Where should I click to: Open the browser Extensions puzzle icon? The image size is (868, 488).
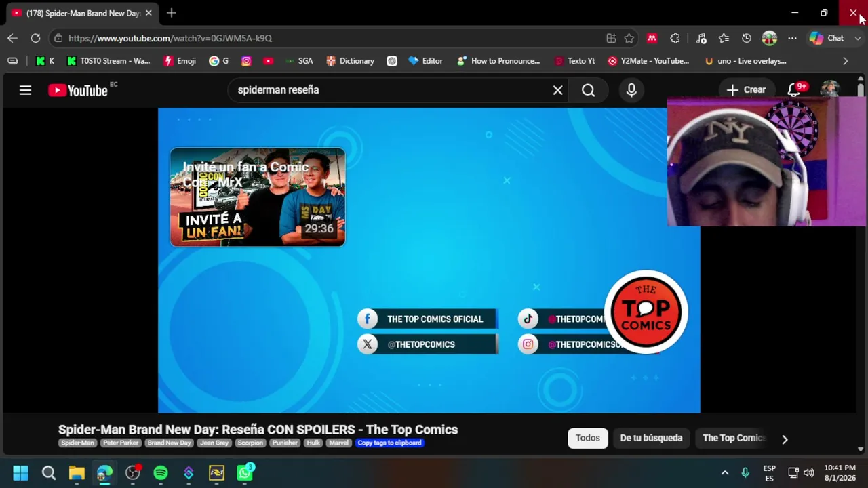pyautogui.click(x=675, y=38)
